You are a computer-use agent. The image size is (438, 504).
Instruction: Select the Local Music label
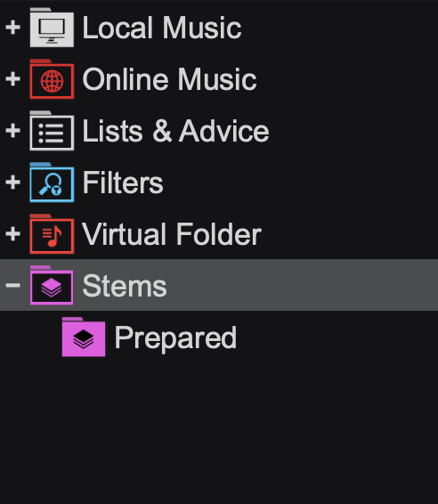tap(162, 28)
